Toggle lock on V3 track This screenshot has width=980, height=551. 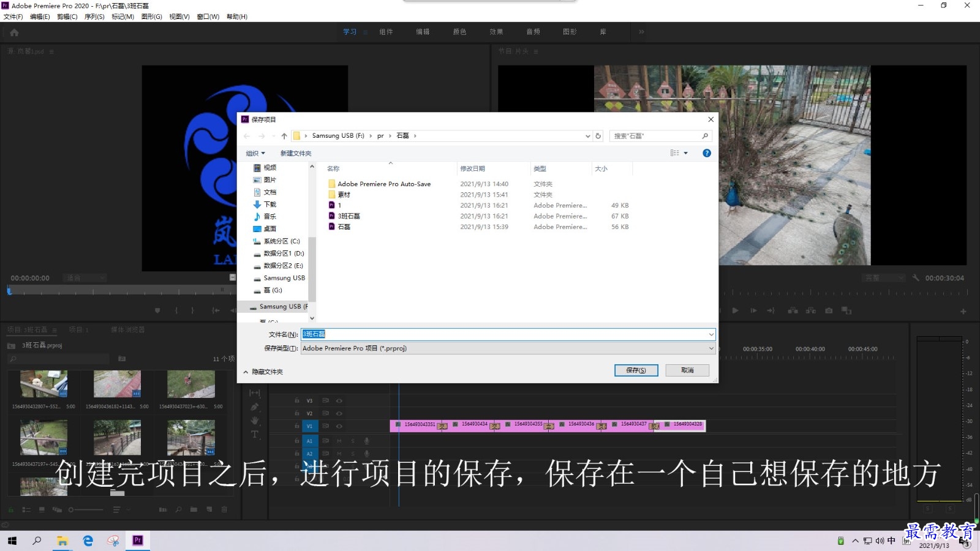click(x=296, y=401)
